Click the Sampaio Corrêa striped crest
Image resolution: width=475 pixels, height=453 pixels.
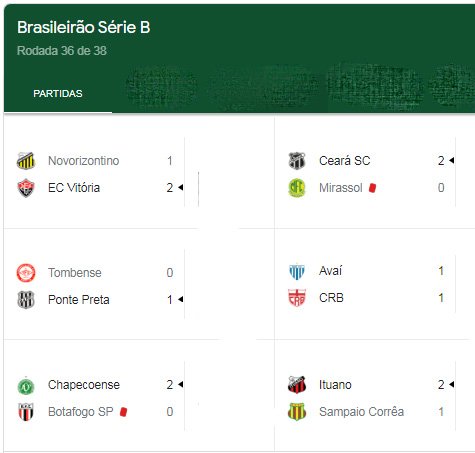coord(297,412)
